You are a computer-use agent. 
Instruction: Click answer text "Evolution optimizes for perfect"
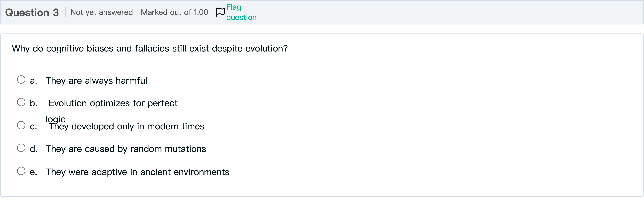tap(113, 103)
